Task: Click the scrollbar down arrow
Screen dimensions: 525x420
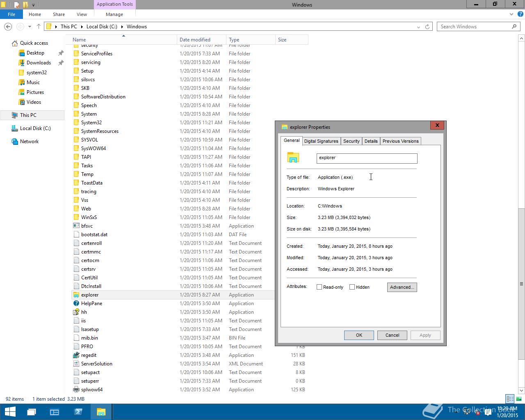Action: click(521, 390)
